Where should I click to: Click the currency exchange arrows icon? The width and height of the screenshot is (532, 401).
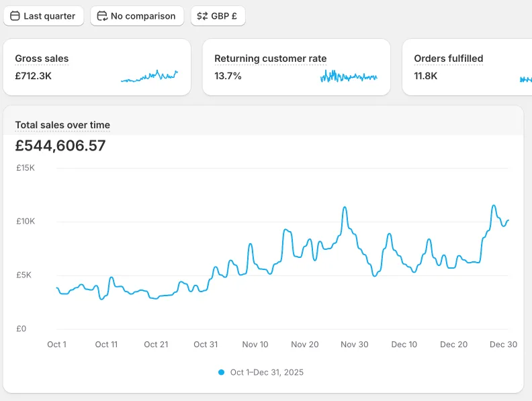click(x=202, y=16)
